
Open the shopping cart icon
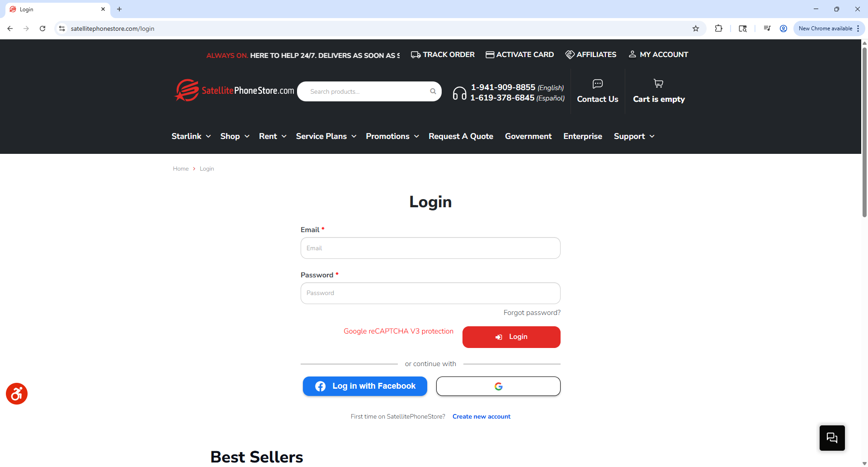point(659,83)
